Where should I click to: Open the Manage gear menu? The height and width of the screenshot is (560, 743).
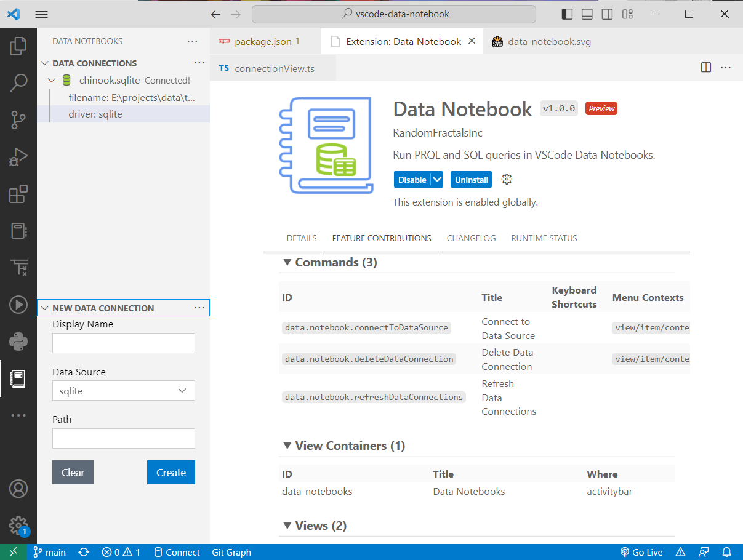18,526
